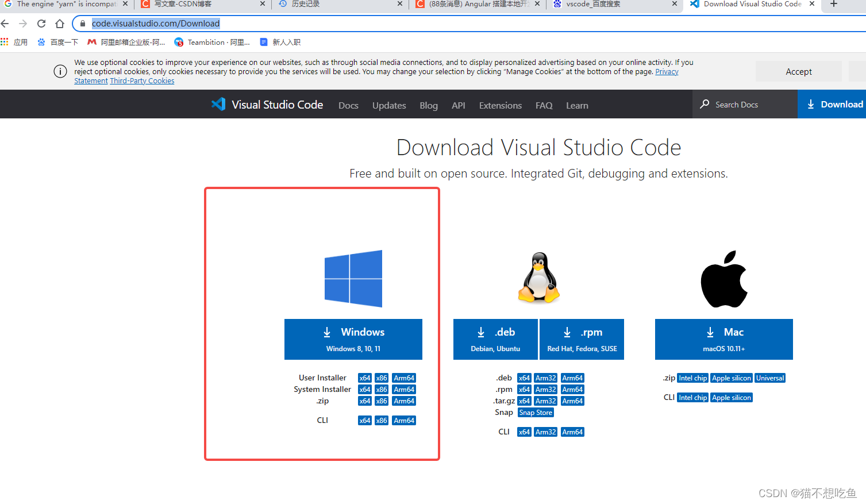Download the .rpm Red Hat package

pos(582,339)
